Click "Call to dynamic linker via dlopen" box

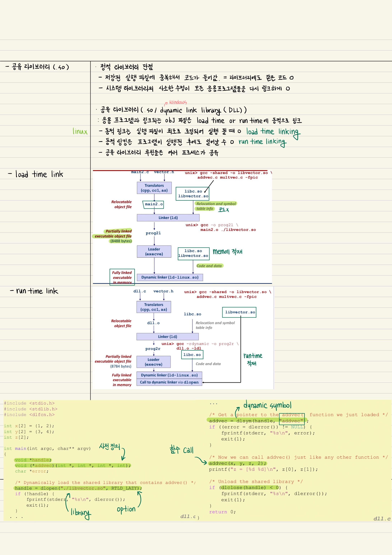tap(169, 382)
